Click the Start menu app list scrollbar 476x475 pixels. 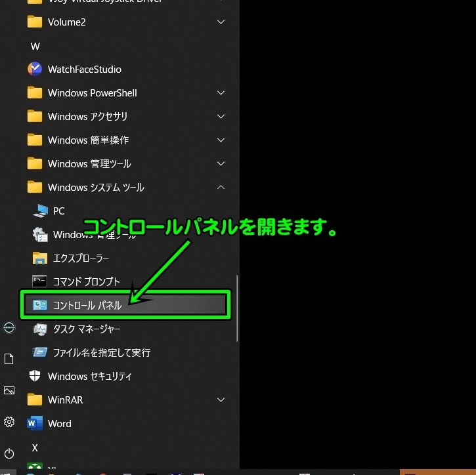[x=237, y=308]
